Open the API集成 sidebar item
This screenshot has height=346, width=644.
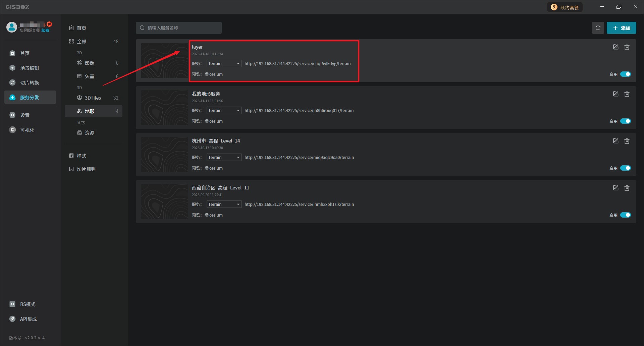[x=28, y=319]
